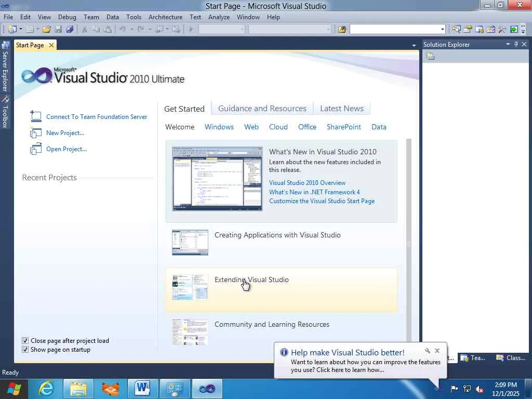Viewport: 532px width, 399px height.
Task: Click the Connect To Team Foundation Server icon
Action: click(36, 116)
